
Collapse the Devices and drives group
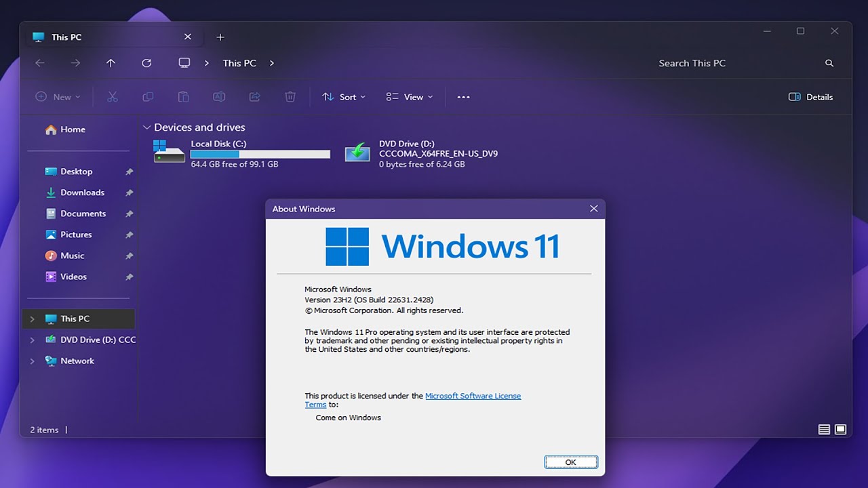[146, 127]
